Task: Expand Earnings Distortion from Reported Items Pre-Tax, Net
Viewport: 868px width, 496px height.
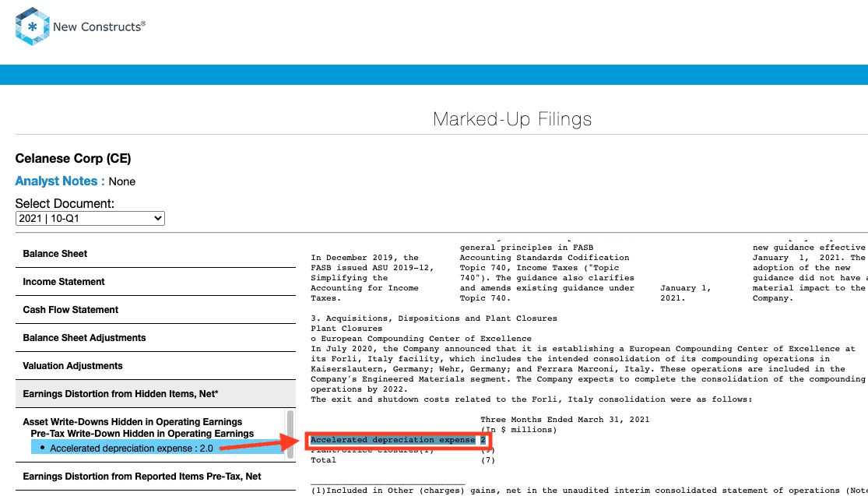Action: pyautogui.click(x=156, y=477)
